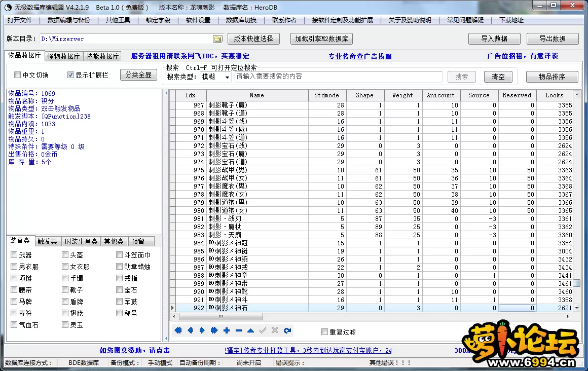This screenshot has height=371, width=588.
Task: Go to the previous record in navigator
Action: pos(190,330)
